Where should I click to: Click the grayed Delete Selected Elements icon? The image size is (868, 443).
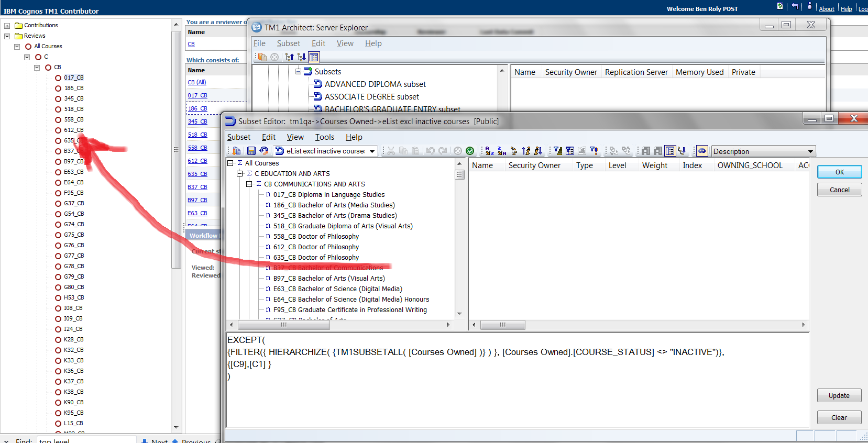click(x=458, y=151)
